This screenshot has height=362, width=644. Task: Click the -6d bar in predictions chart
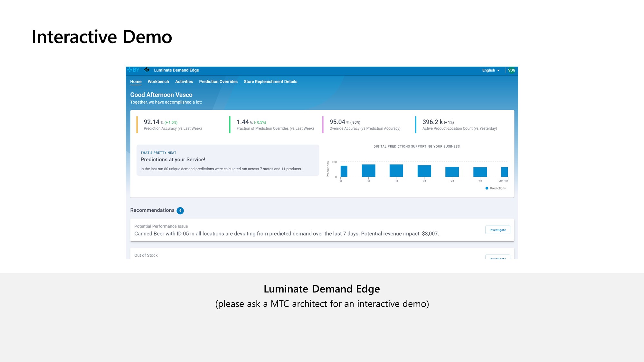344,171
